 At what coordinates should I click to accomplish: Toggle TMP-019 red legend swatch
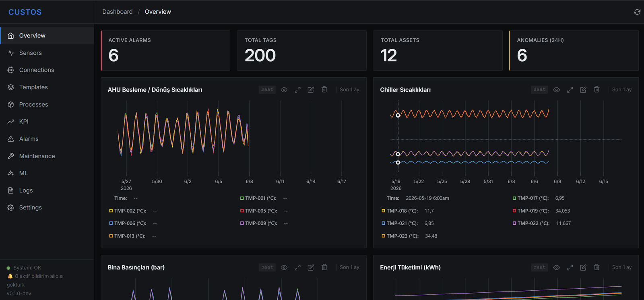[514, 211]
